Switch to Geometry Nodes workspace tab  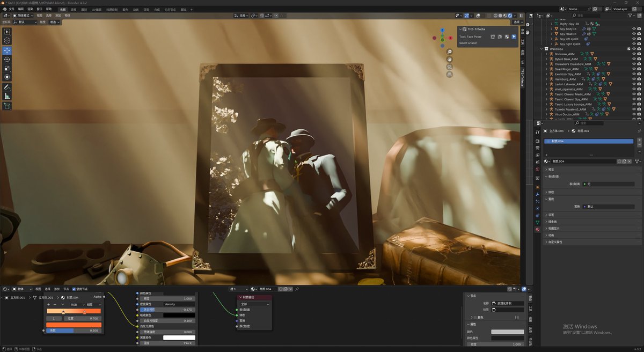pyautogui.click(x=169, y=9)
